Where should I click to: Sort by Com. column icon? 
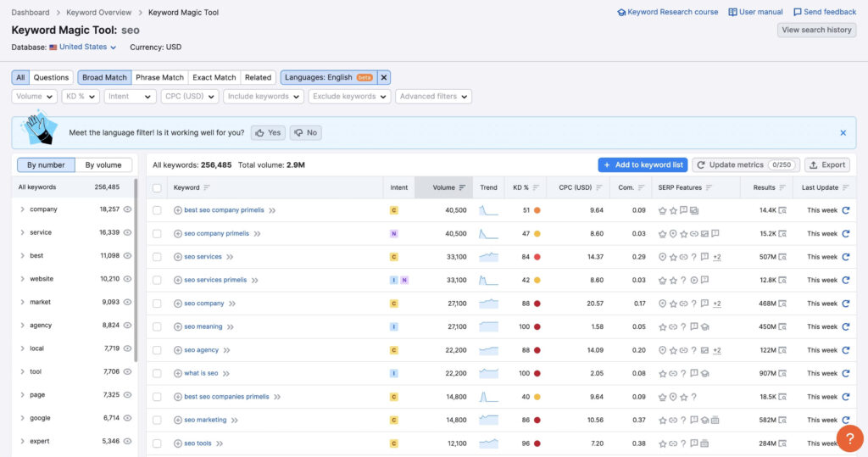pyautogui.click(x=641, y=187)
